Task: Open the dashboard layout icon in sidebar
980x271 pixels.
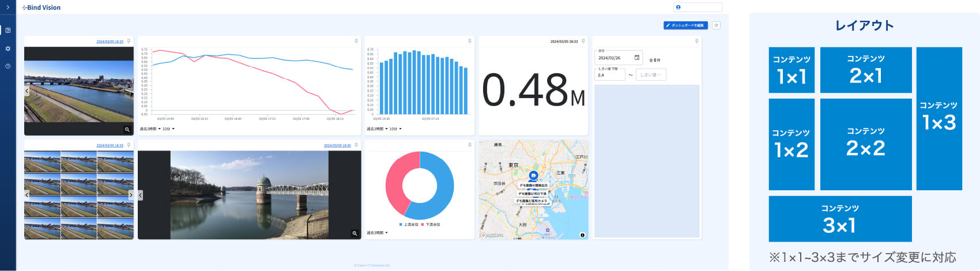Action: [7, 31]
